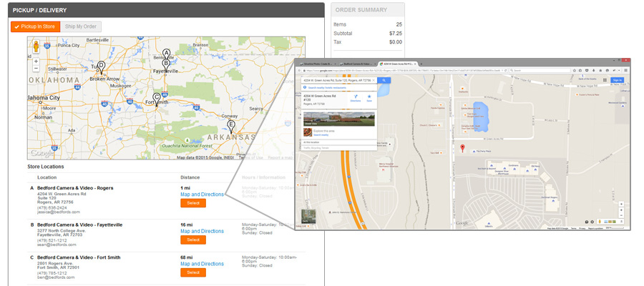Zoom out on the Google Maps window
Viewport: 644px width, 286px height.
621,215
